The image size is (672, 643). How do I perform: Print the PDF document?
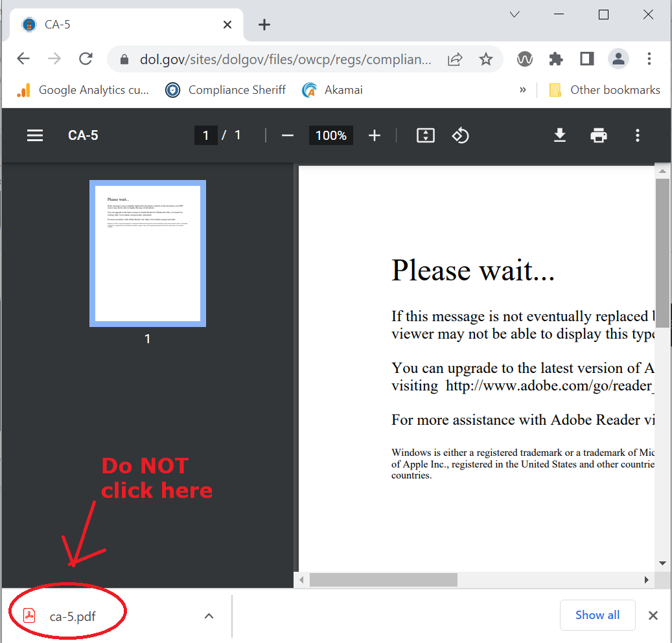pyautogui.click(x=598, y=135)
